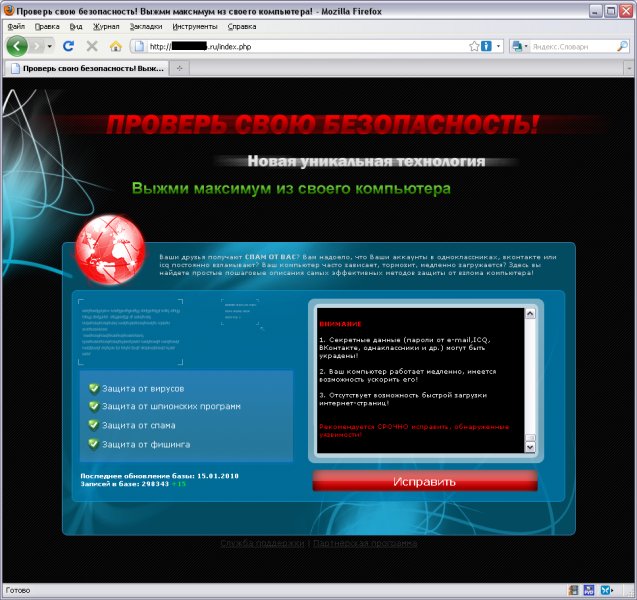Click the red ВНИМАНИЕ heading

(340, 324)
